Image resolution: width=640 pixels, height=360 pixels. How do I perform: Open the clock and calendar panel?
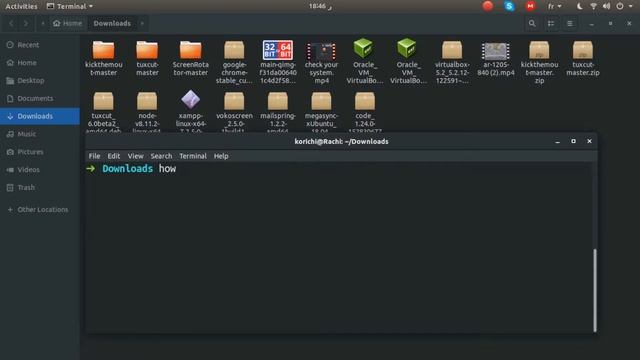[x=320, y=6]
